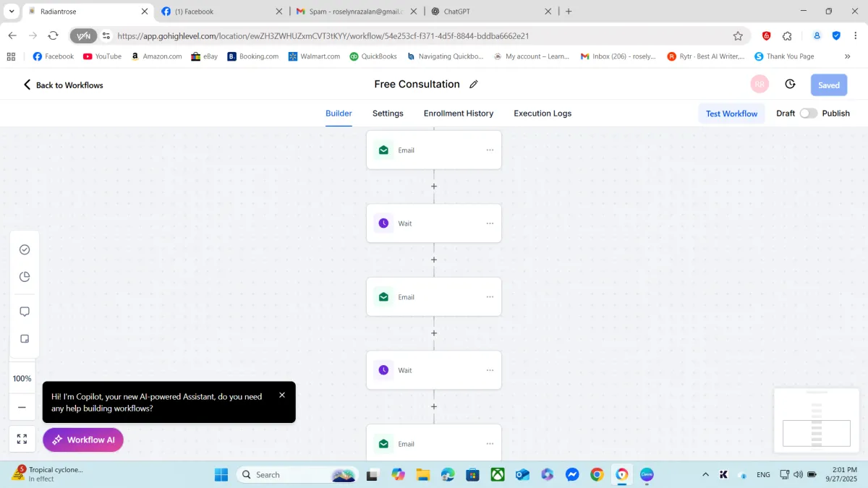Show more bookmarks chevron

coord(848,56)
